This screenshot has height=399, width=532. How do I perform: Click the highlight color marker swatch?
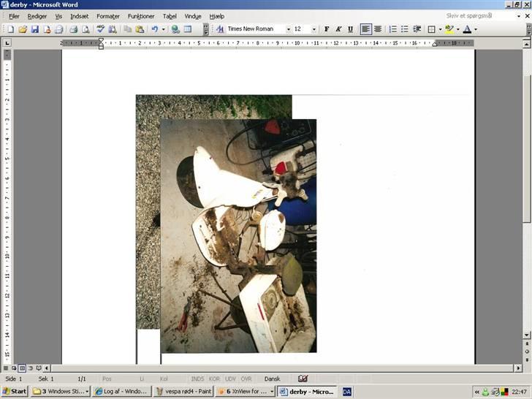tap(449, 29)
